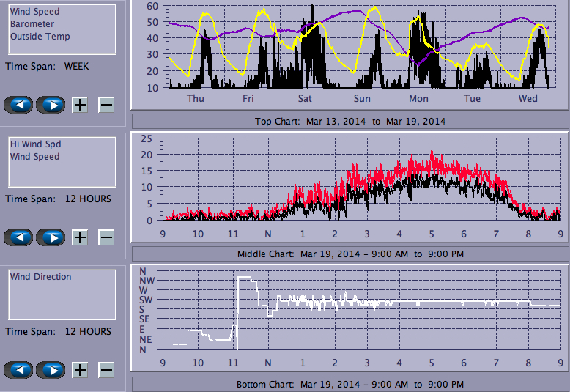Viewport: 570px width, 392px height.
Task: Click the bottom chart's back arrow button
Action: 19,370
